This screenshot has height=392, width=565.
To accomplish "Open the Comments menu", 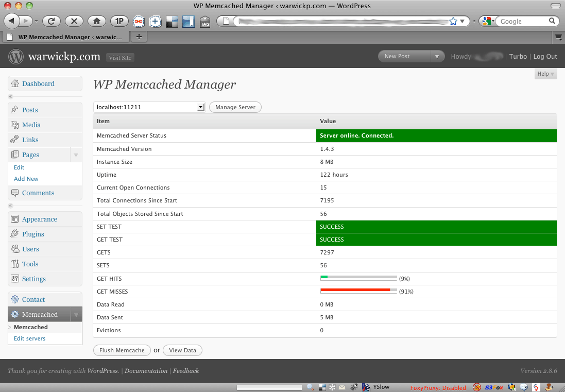I will pyautogui.click(x=38, y=193).
